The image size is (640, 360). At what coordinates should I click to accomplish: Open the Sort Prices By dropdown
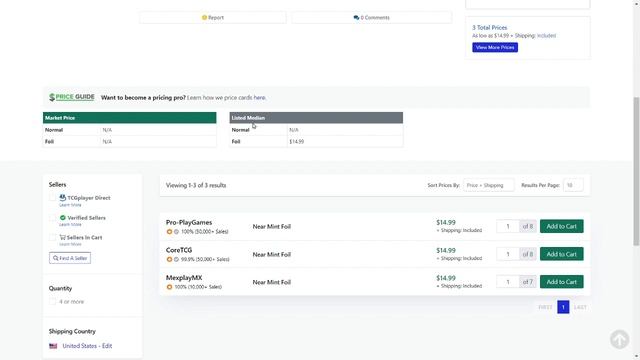pyautogui.click(x=488, y=185)
